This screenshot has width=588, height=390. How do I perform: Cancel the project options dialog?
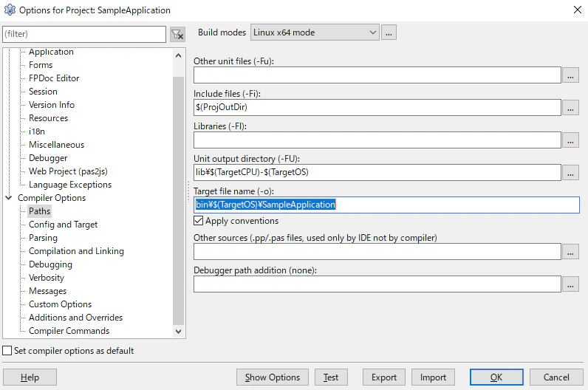(556, 377)
